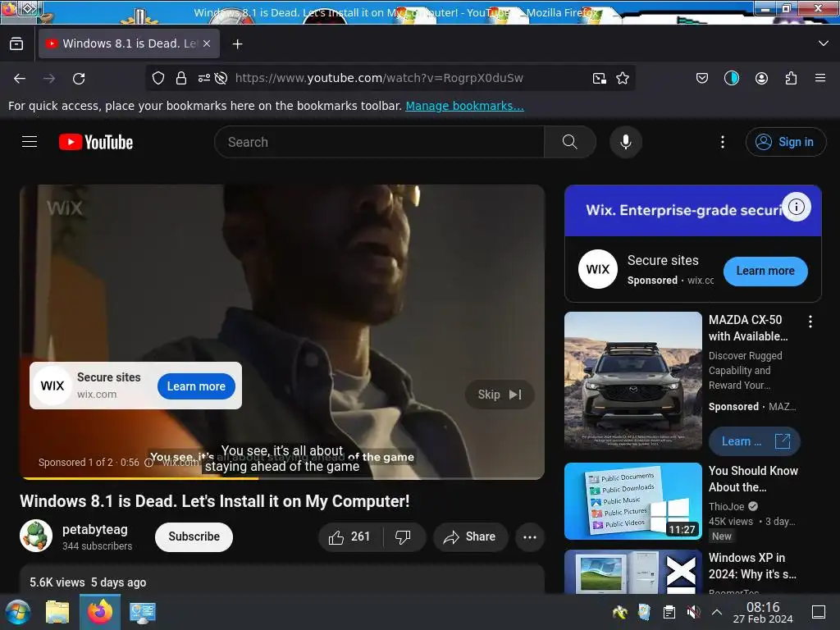Like the video with the thumbs up
The image size is (840, 630).
click(x=349, y=537)
